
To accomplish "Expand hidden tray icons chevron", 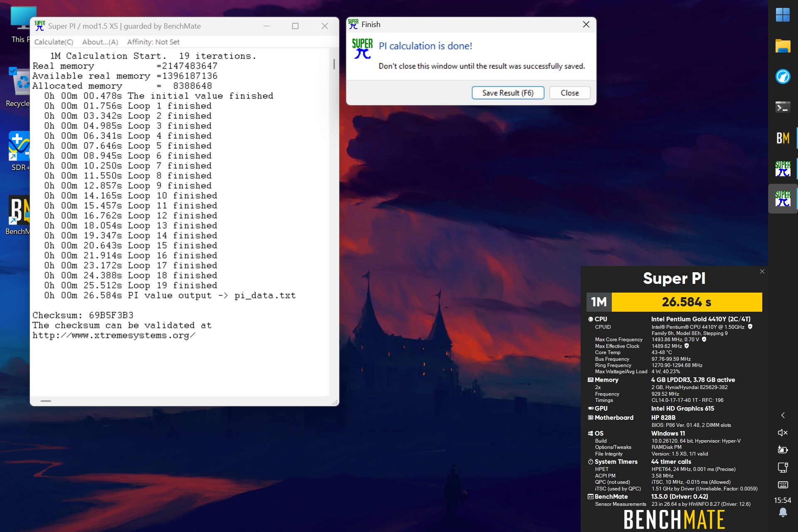I will click(783, 415).
